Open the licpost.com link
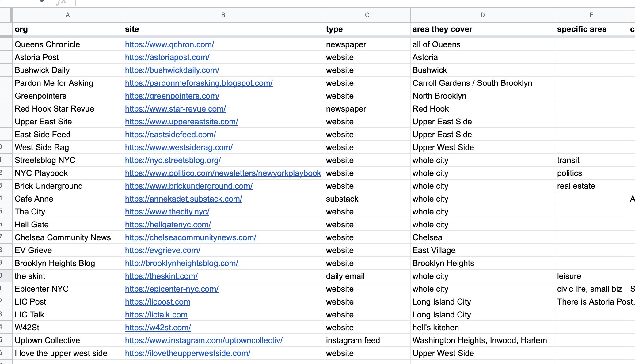Screen dimensions: 635x364 pos(158,302)
